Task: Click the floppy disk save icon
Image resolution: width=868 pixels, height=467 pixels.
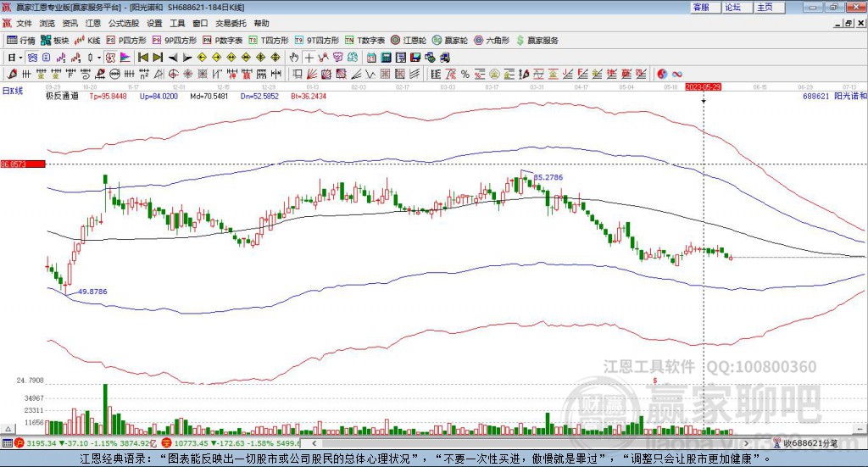Action: coord(415,58)
